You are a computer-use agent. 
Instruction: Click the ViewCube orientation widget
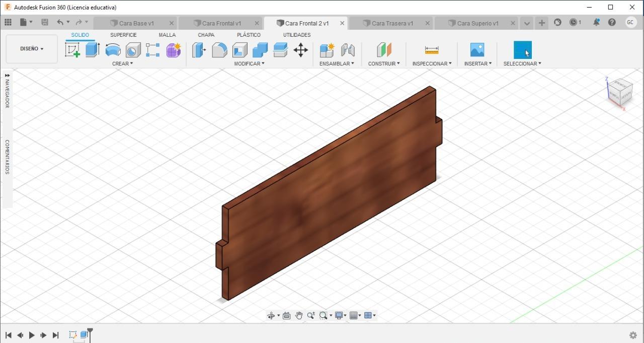click(x=620, y=92)
